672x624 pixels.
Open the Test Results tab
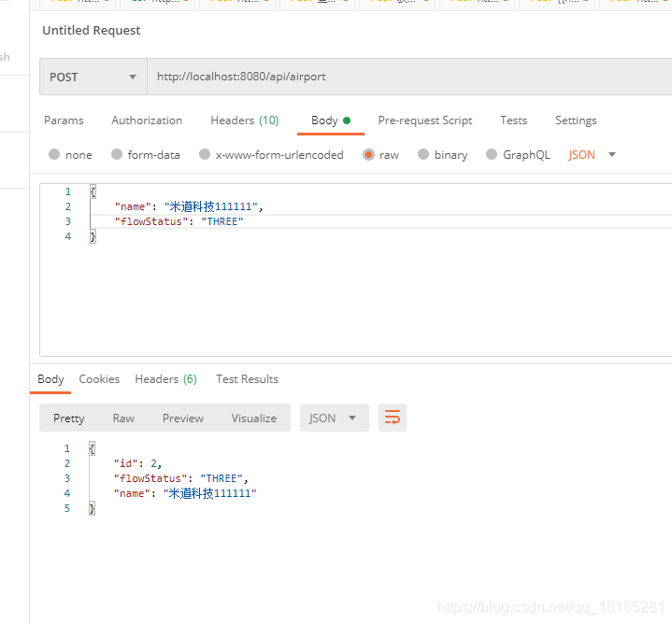pyautogui.click(x=248, y=379)
